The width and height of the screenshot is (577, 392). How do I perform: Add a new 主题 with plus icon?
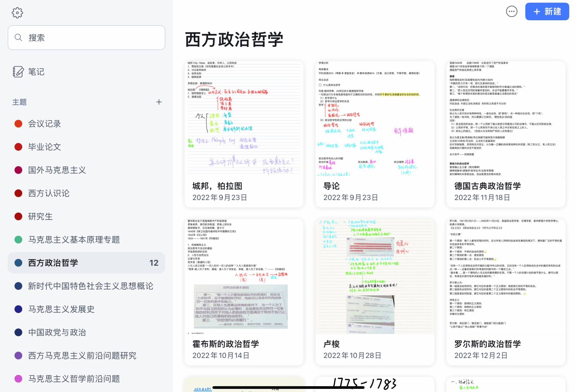point(159,102)
